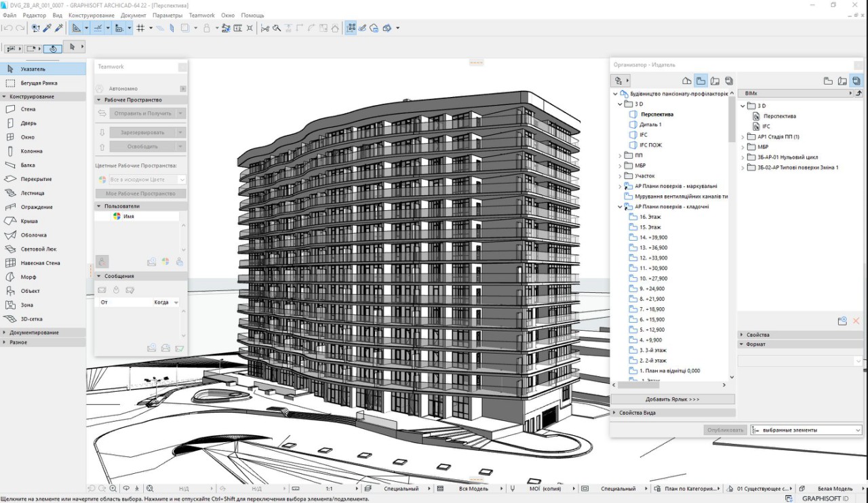
Task: Select the Marquee tool (Бегущая Рамка)
Action: point(39,83)
